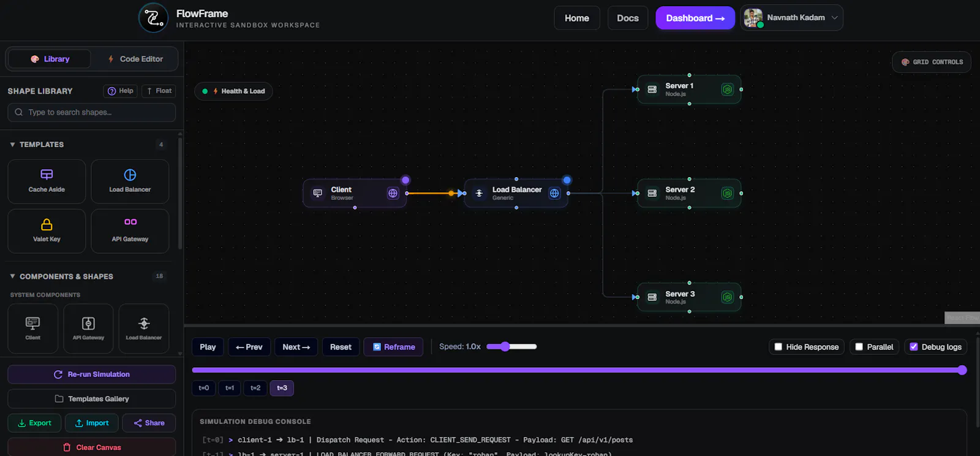Click the purple handle on Client node
This screenshot has width=980, height=456.
(x=405, y=180)
